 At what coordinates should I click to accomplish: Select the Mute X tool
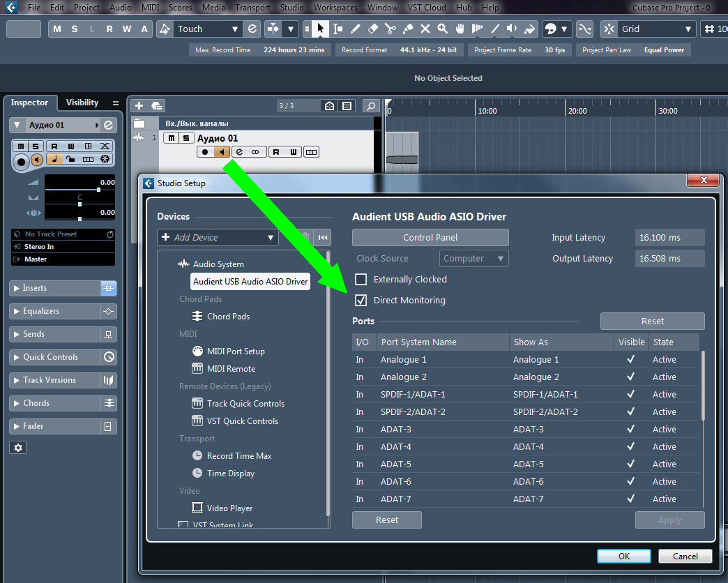click(425, 29)
